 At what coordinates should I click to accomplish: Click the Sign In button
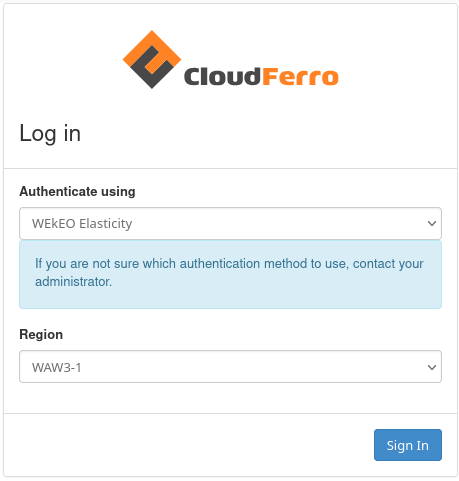408,445
